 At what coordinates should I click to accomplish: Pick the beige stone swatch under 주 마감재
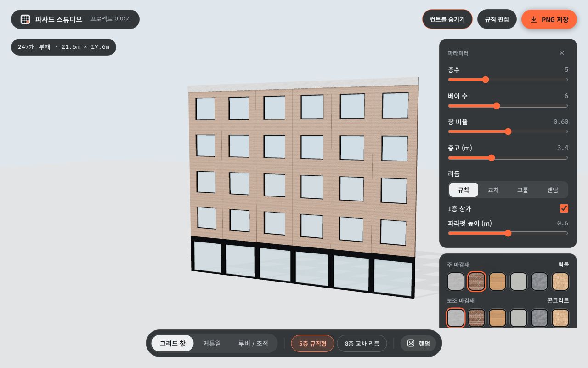pyautogui.click(x=560, y=282)
